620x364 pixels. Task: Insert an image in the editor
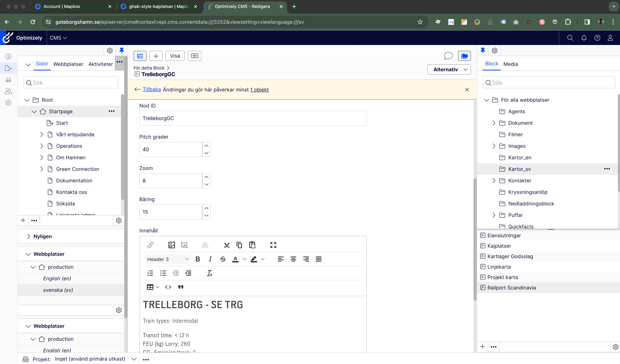pos(172,245)
